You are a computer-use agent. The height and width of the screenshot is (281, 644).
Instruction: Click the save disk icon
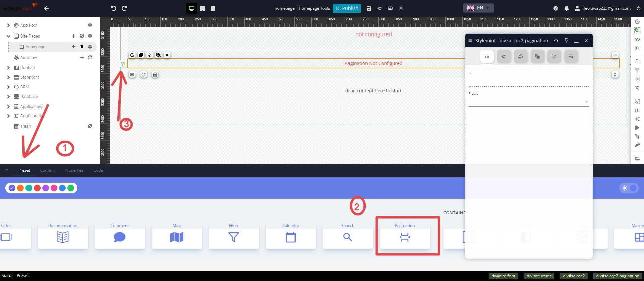coord(369,8)
